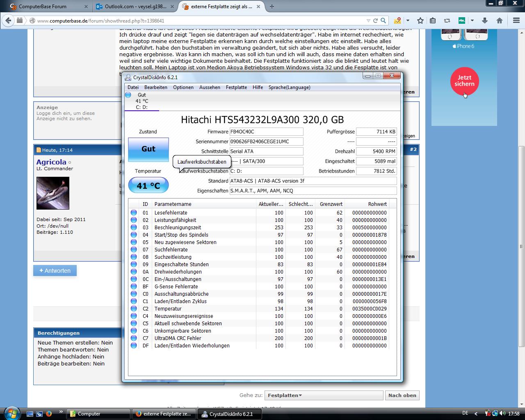The width and height of the screenshot is (525, 420).
Task: Click the search magnifier in the address bar
Action: click(x=383, y=21)
